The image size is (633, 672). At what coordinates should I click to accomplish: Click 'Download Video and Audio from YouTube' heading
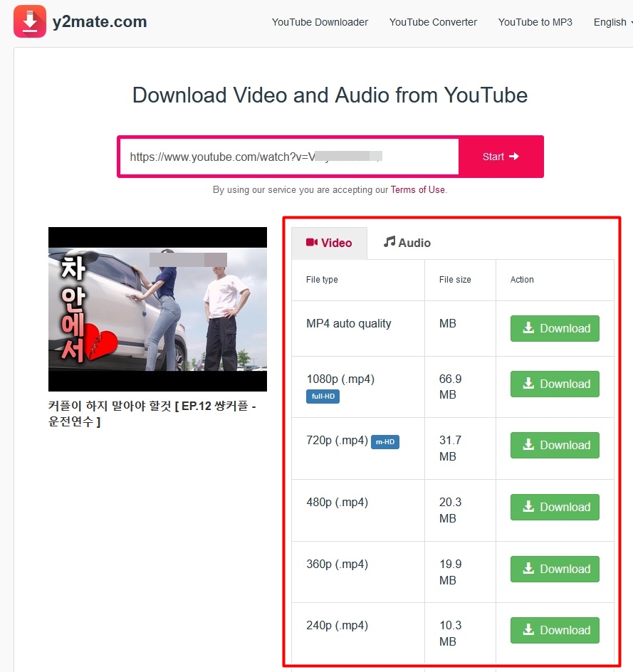click(330, 95)
